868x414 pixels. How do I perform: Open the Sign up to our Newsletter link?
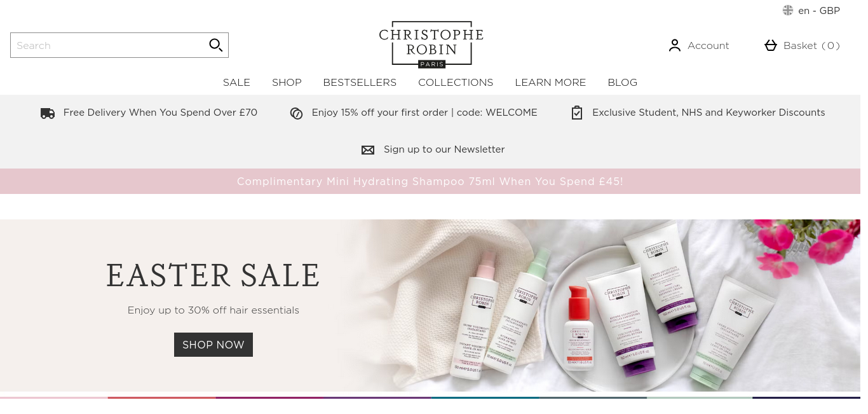444,149
